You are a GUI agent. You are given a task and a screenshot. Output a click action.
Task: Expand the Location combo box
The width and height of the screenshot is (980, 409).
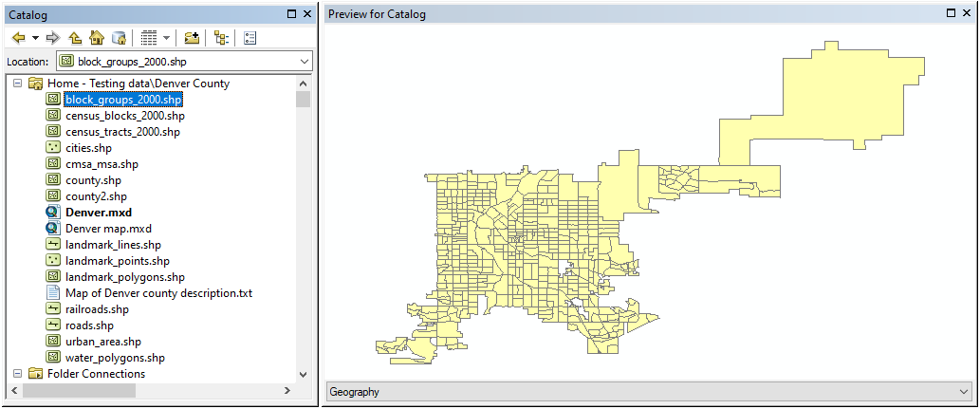[304, 62]
